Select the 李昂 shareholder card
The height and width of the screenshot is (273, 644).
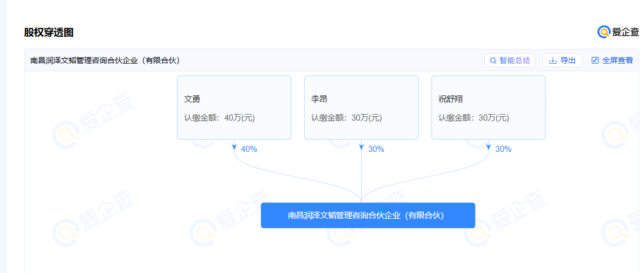(x=361, y=107)
